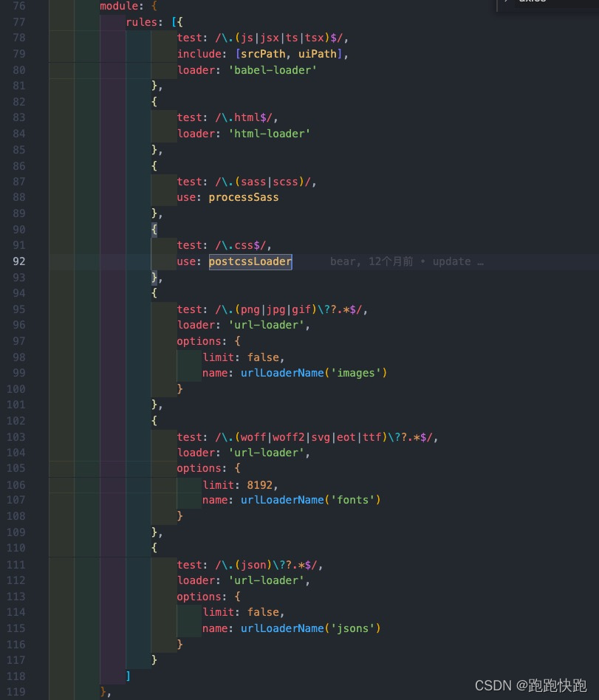The height and width of the screenshot is (700, 599).
Task: Click the highlighted postcssLoader identifier
Action: (x=250, y=261)
